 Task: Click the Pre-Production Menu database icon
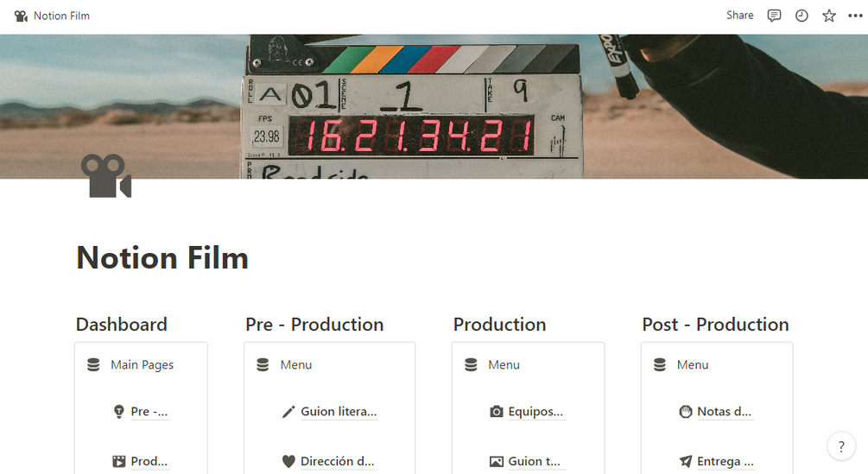tap(263, 365)
